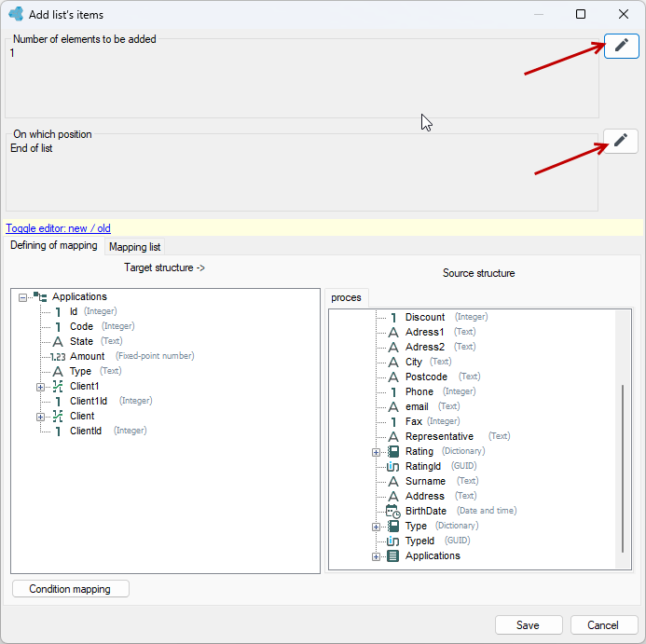Select email field in source structure
Viewport: 646px width, 644px height.
click(x=417, y=406)
